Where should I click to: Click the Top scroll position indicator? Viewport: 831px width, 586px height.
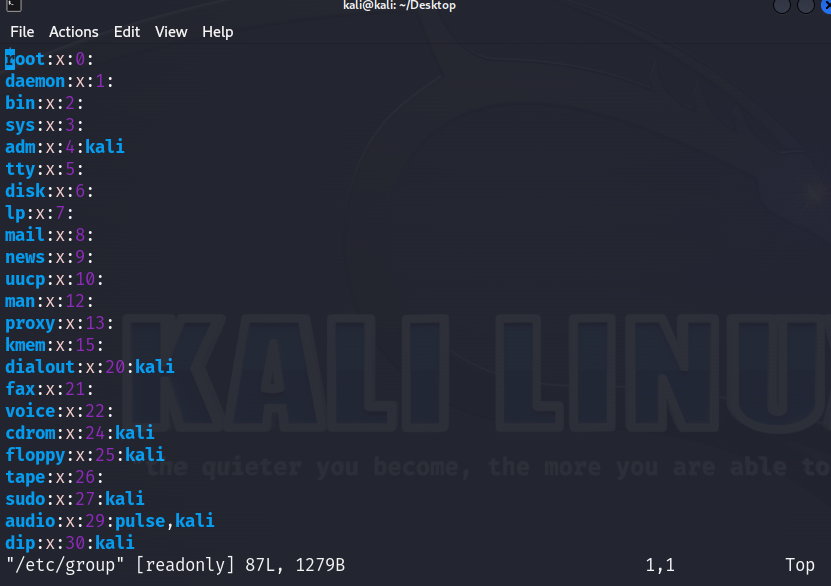click(x=800, y=565)
